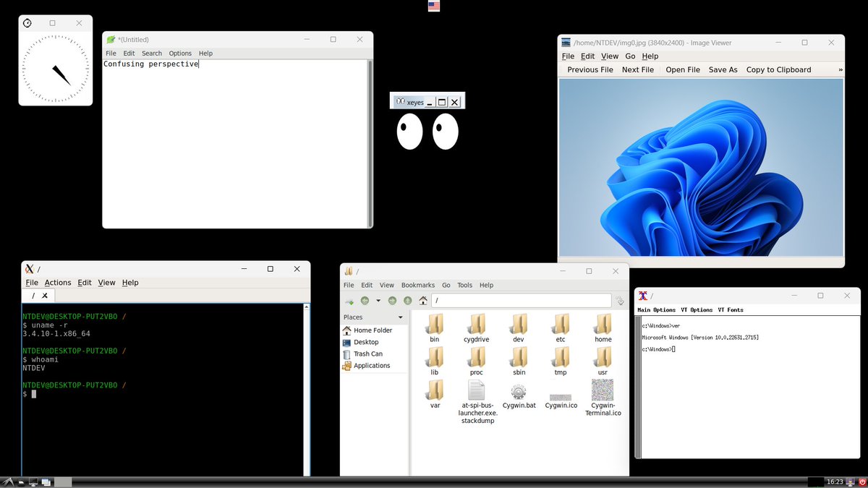Open back history dropdown arrow in file manager
The width and height of the screenshot is (868, 488).
tap(378, 301)
